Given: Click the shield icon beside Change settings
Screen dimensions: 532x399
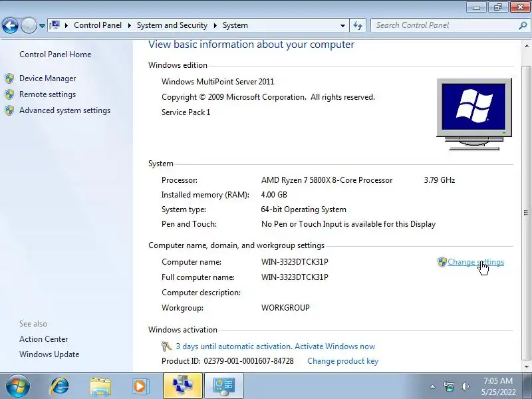Looking at the screenshot, I should coord(442,261).
